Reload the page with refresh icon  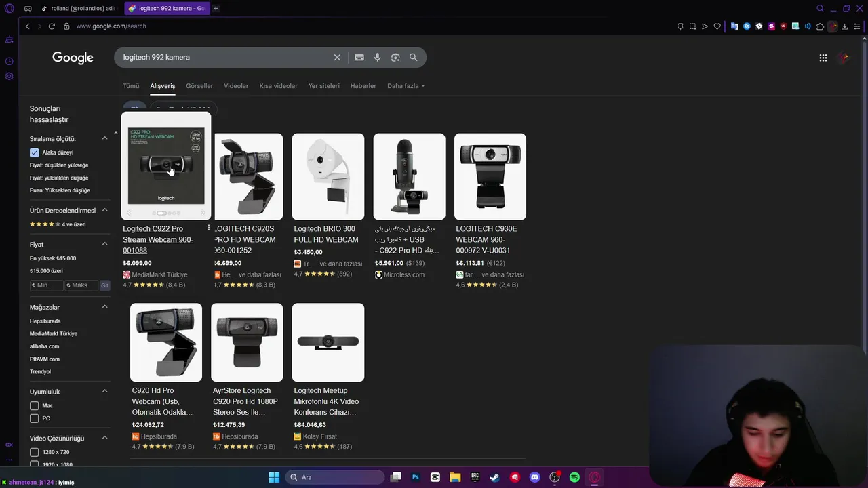pos(52,26)
